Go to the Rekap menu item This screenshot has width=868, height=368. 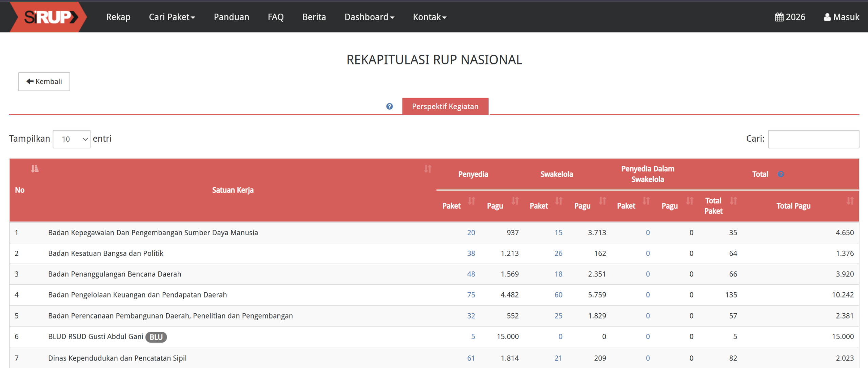118,17
